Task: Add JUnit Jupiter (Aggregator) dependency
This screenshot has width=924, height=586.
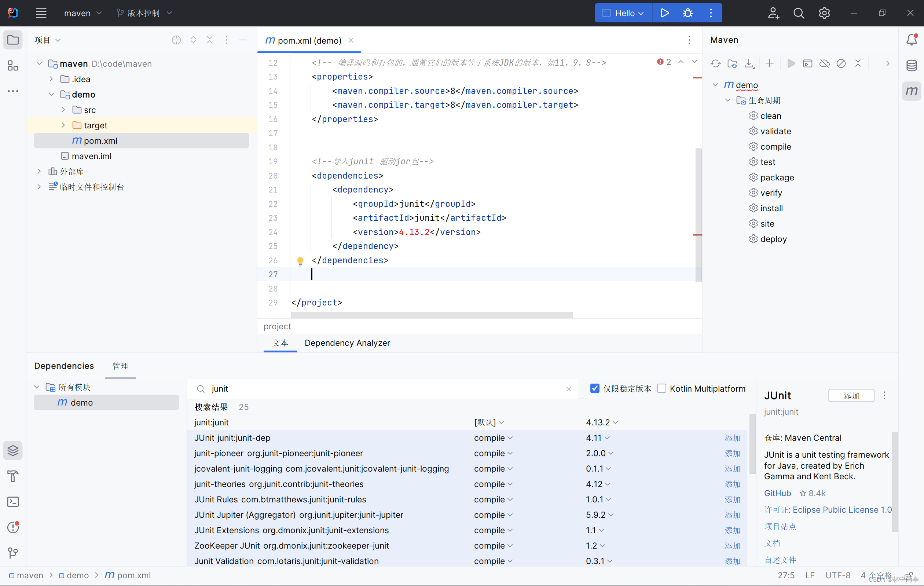Action: pos(732,515)
